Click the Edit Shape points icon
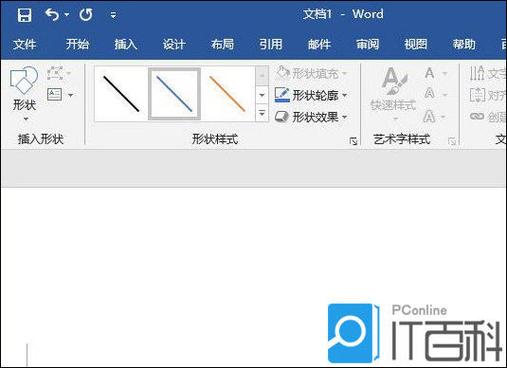The width and height of the screenshot is (507, 368). click(55, 73)
